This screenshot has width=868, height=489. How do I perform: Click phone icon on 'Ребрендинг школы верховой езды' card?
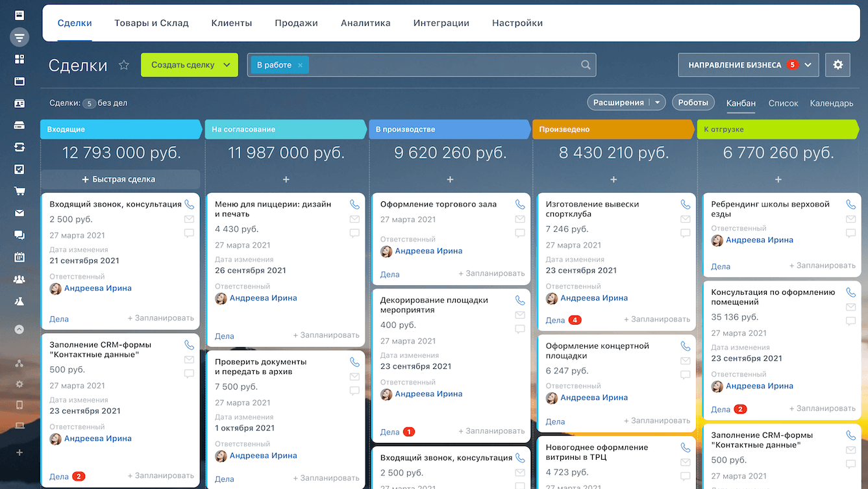click(851, 204)
